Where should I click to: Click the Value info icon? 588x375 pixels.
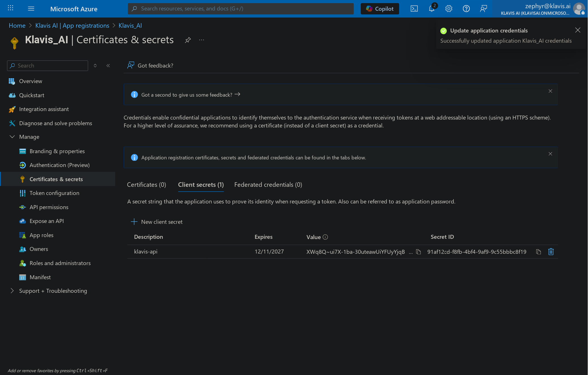pyautogui.click(x=325, y=237)
